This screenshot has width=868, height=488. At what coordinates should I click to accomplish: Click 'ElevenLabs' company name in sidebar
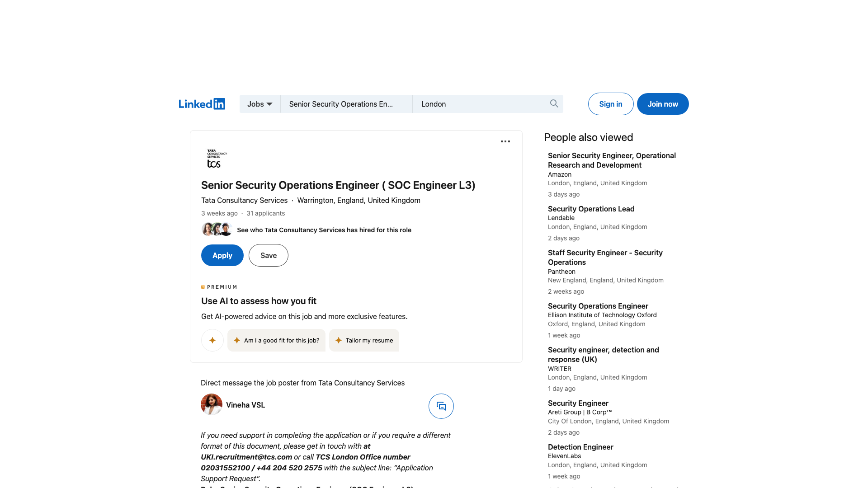(565, 456)
